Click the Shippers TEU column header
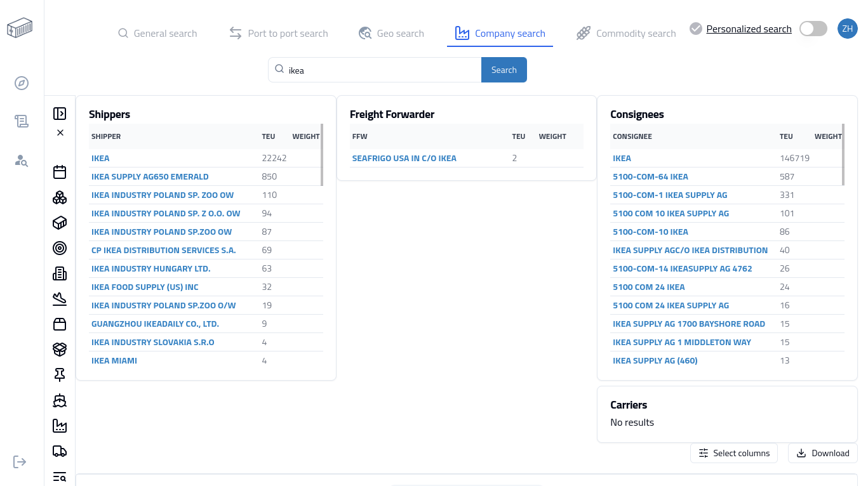This screenshot has height=486, width=868. (269, 136)
